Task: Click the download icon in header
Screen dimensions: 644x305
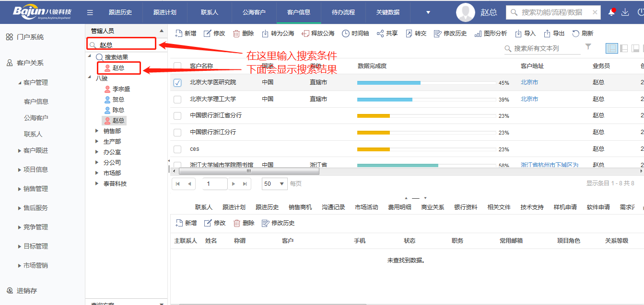Action: (625, 12)
